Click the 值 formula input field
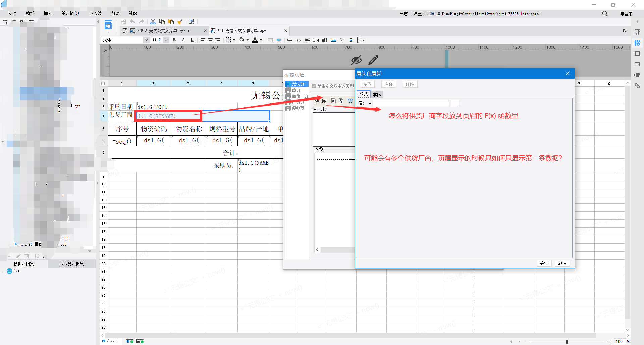Image resolution: width=644 pixels, height=345 pixels. [x=411, y=103]
